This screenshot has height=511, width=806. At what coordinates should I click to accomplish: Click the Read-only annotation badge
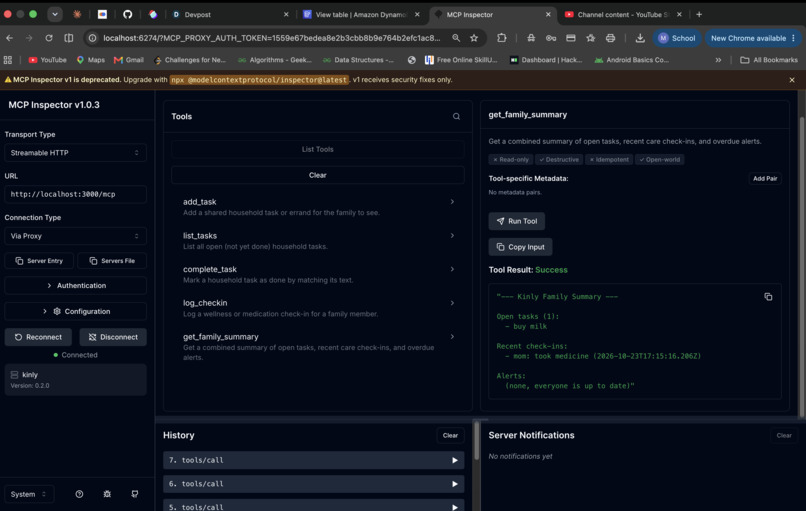point(511,160)
